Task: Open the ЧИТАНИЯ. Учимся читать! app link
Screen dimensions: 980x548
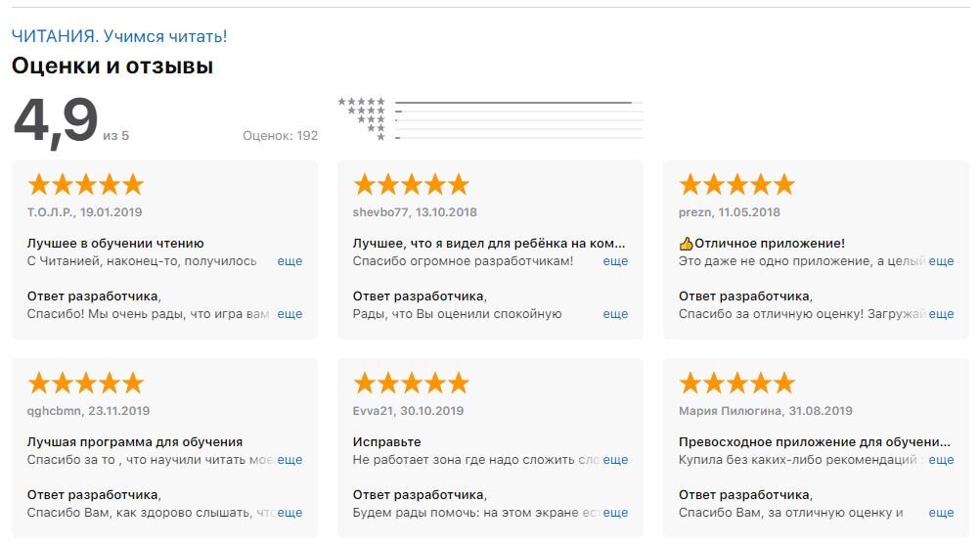Action: (118, 36)
